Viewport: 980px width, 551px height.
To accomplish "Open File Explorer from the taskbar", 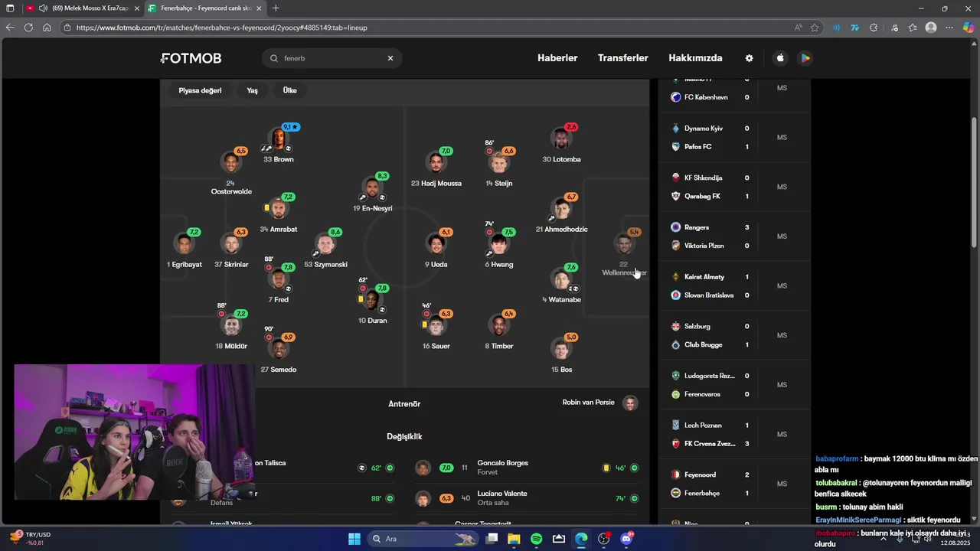I will (514, 539).
